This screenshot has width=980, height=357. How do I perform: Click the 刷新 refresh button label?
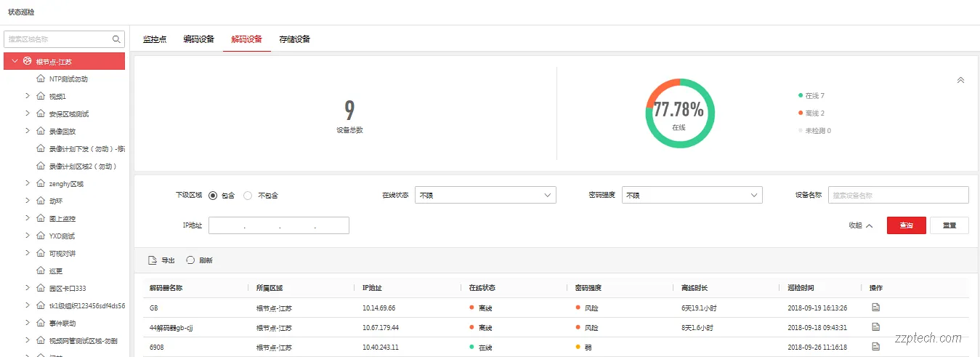[x=206, y=260]
